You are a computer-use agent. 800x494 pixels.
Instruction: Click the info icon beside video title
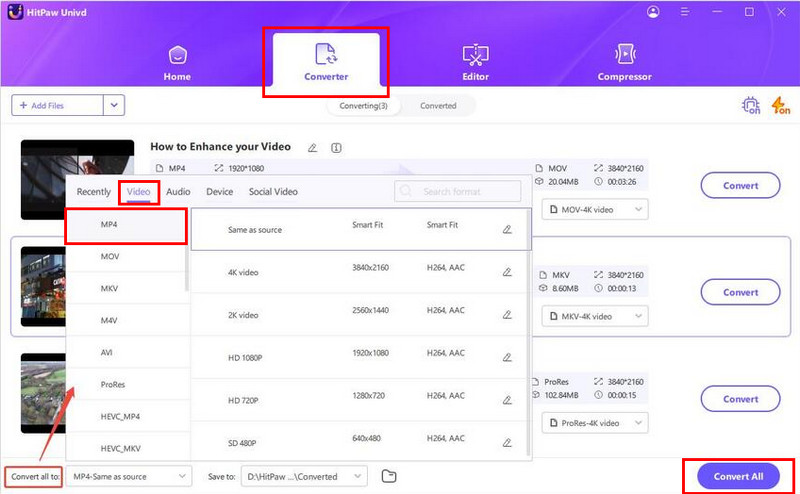[x=336, y=147]
